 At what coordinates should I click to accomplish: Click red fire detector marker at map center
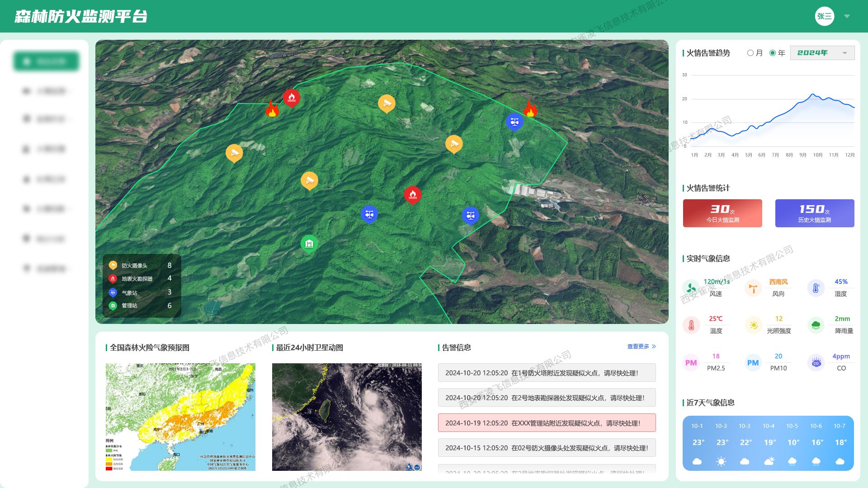coord(412,195)
